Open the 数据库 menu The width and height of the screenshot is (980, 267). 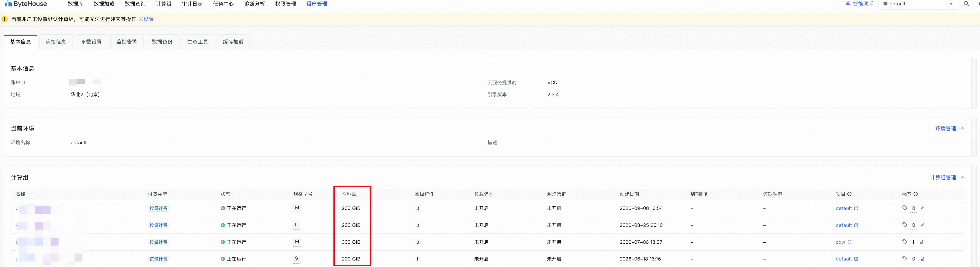coord(75,4)
